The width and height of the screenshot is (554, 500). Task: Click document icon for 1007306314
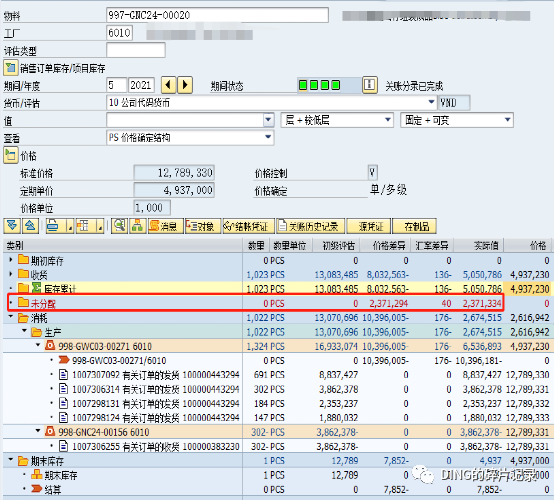(63, 389)
